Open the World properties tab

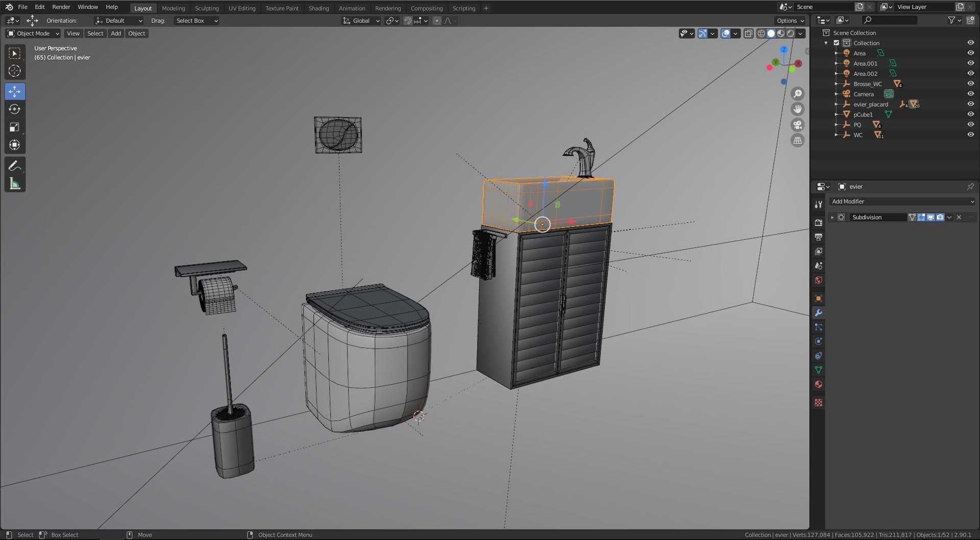818,280
